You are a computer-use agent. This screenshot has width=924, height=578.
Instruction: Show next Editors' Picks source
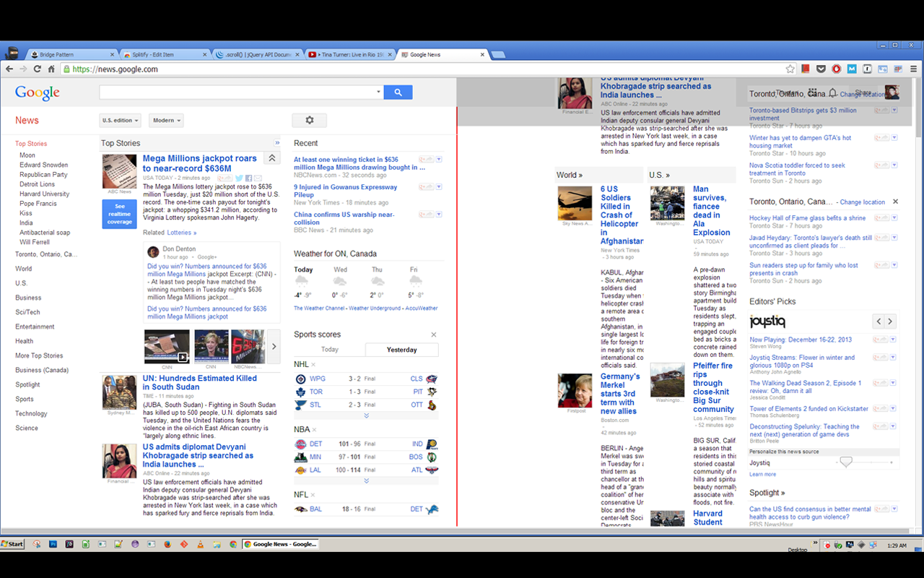point(890,322)
